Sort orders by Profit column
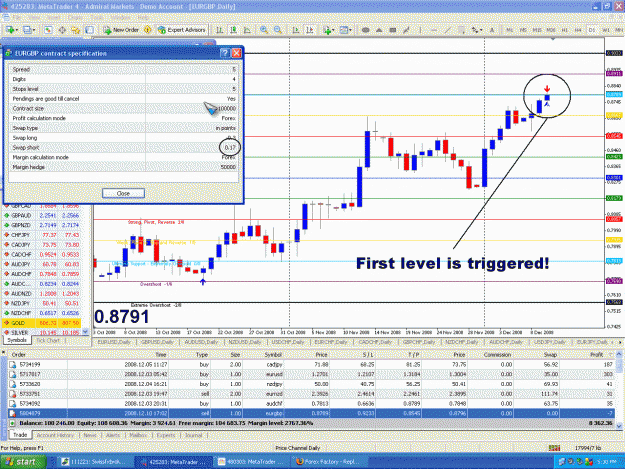 pos(596,355)
